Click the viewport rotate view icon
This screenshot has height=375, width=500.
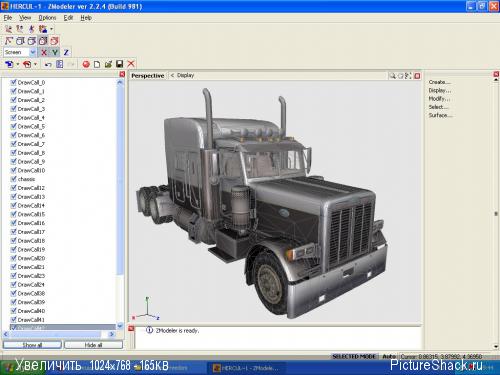(401, 76)
